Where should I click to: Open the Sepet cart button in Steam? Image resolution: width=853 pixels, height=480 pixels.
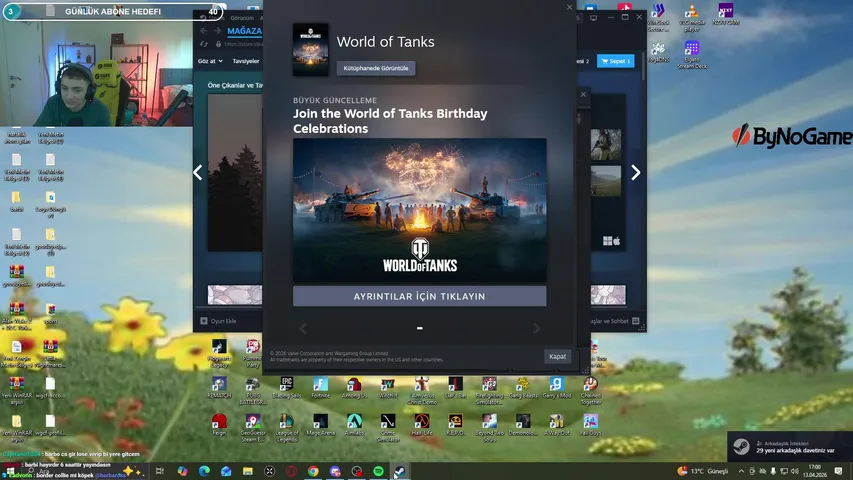[x=615, y=61]
